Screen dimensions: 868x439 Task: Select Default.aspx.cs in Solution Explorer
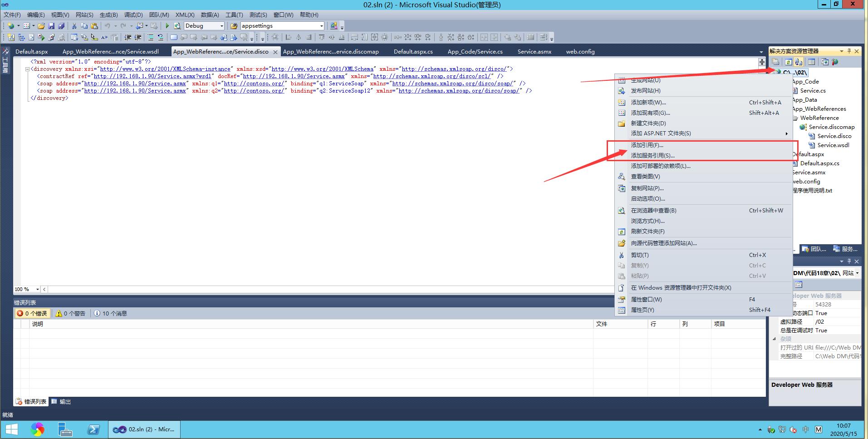click(819, 163)
